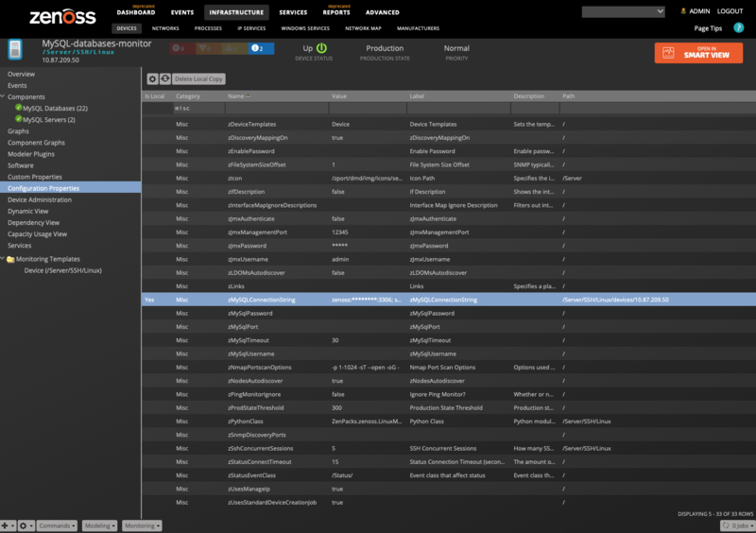Click the gear settings icon above the properties table
Image resolution: width=756 pixels, height=533 pixels.
pyautogui.click(x=152, y=78)
